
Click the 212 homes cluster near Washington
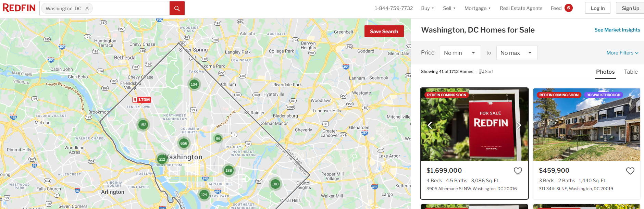(162, 159)
